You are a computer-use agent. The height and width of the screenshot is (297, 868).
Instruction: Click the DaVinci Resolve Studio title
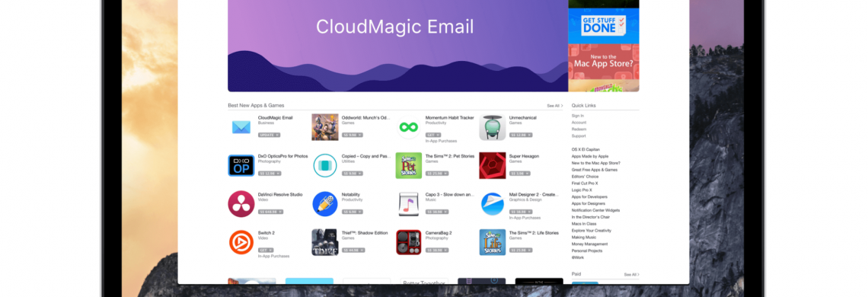(x=280, y=194)
